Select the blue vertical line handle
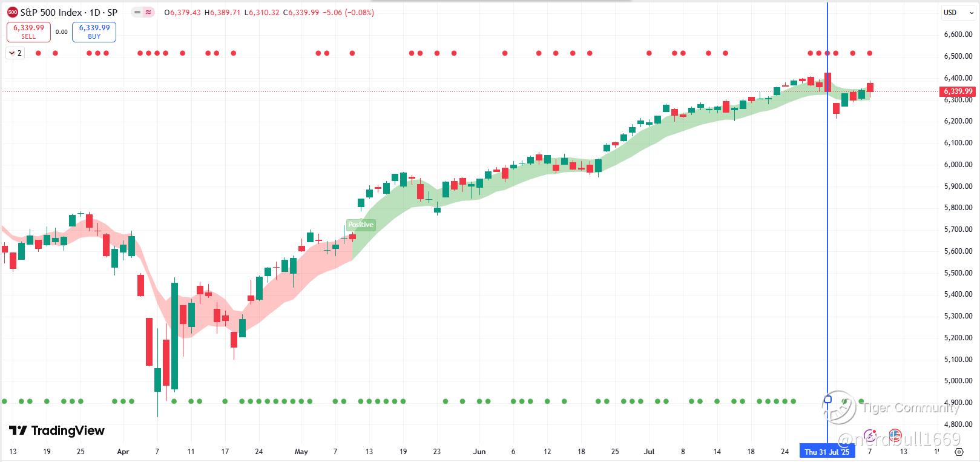Screen dimensions: 980x462 pos(828,399)
